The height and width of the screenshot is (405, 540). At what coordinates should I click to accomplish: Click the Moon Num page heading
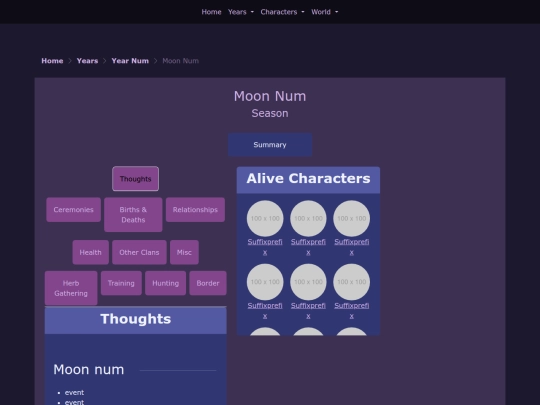(x=270, y=96)
